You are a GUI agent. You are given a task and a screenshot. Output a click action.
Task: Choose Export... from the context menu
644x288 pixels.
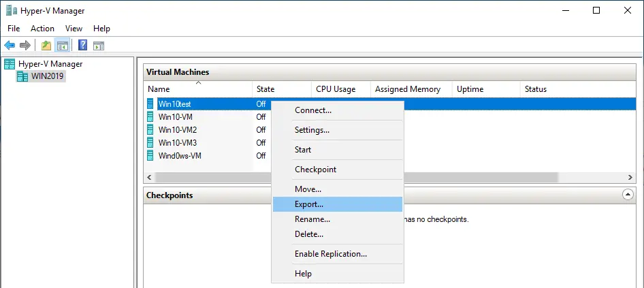[x=338, y=204]
